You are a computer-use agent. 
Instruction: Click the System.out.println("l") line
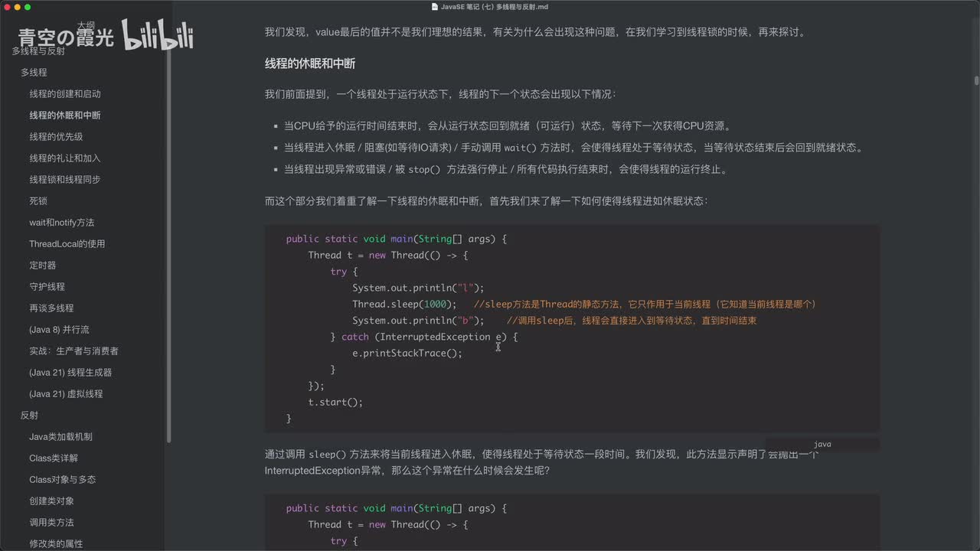pyautogui.click(x=418, y=288)
